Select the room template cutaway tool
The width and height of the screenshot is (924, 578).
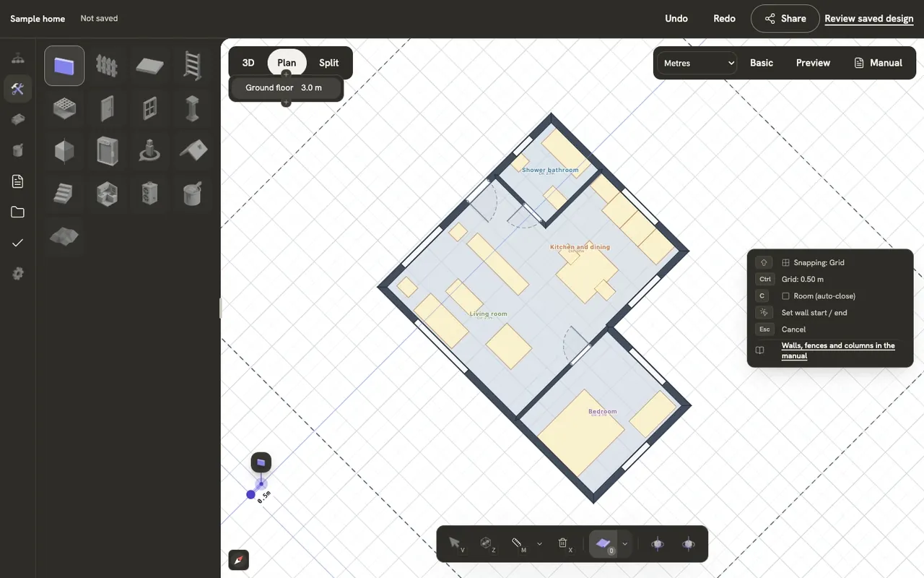[107, 194]
